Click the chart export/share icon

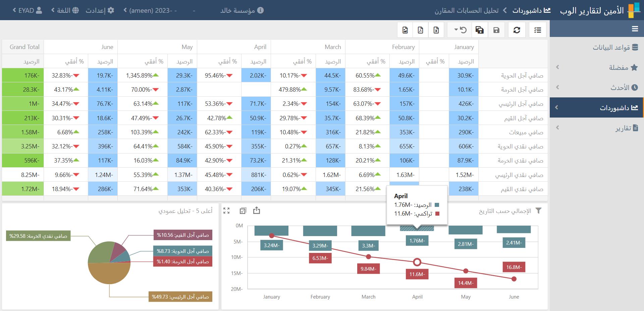click(x=257, y=211)
